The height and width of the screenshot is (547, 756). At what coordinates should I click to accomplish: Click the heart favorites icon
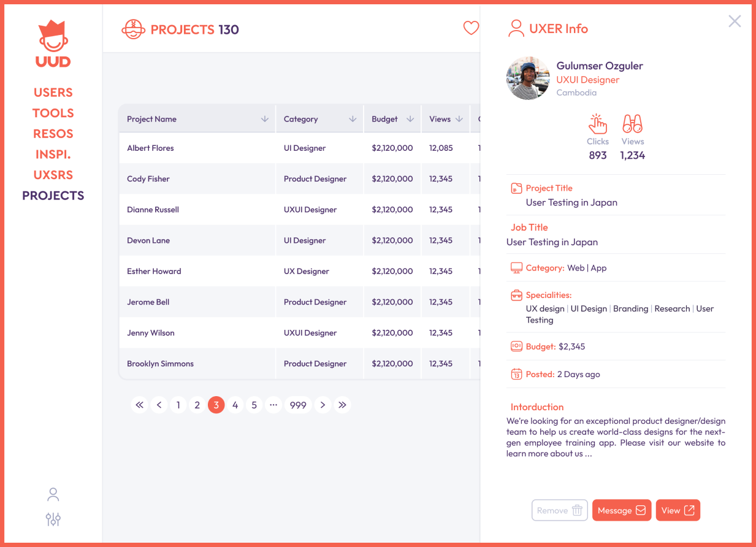point(470,28)
